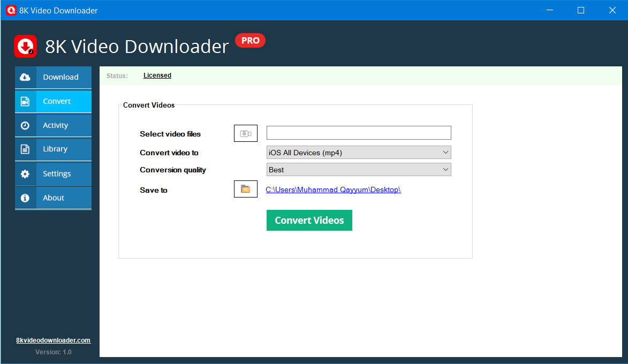628x364 pixels.
Task: Click the small app icon in title bar
Action: click(x=11, y=10)
